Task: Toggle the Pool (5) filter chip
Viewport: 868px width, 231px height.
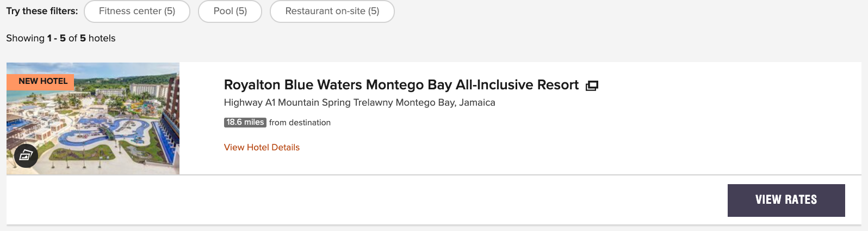Action: 230,11
